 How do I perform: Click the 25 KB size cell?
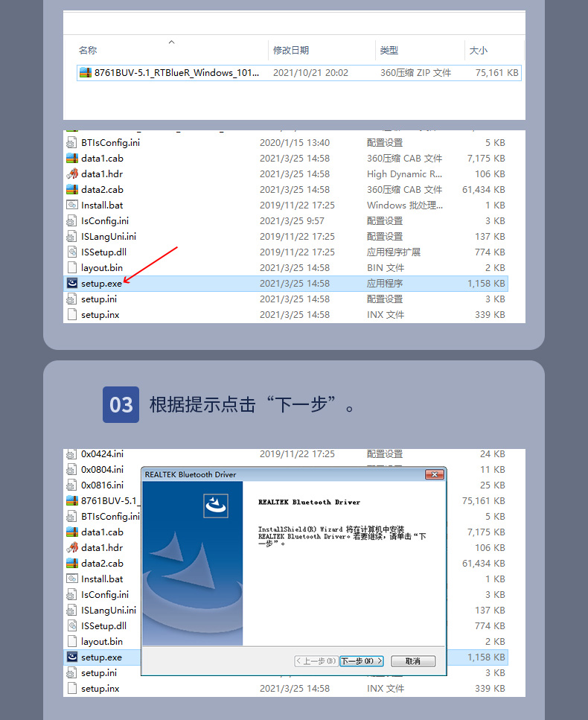pos(493,485)
